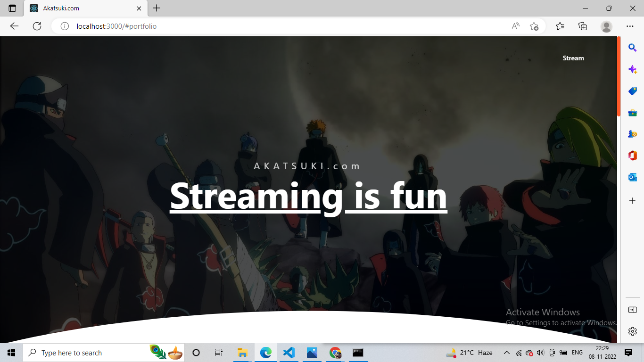Open the Shopping tag icon in sidebar
This screenshot has width=644, height=362.
pos(633,90)
